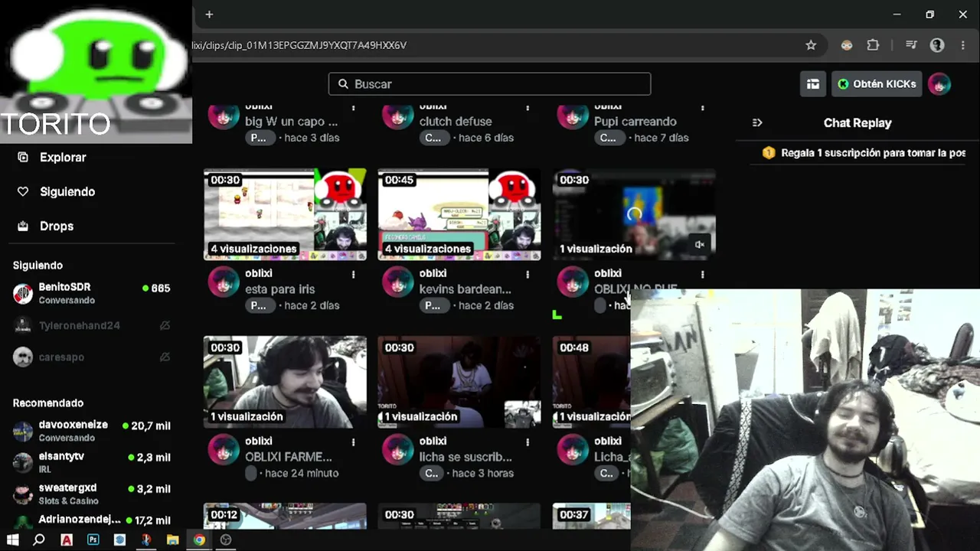The width and height of the screenshot is (980, 551).
Task: Open options for 'esta para iris' clip
Action: click(353, 274)
